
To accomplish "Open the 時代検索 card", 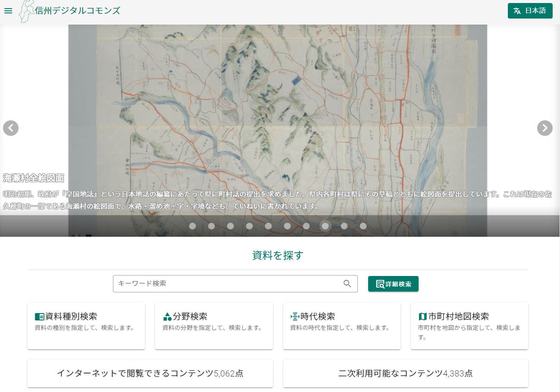I will pos(342,326).
